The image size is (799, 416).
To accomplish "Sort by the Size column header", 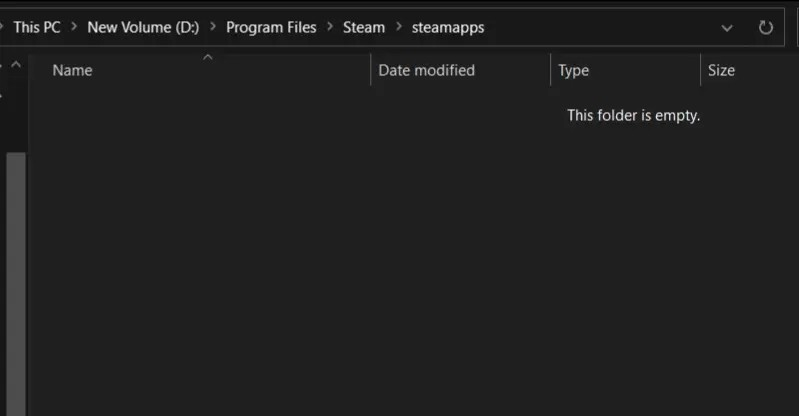I will [x=721, y=70].
